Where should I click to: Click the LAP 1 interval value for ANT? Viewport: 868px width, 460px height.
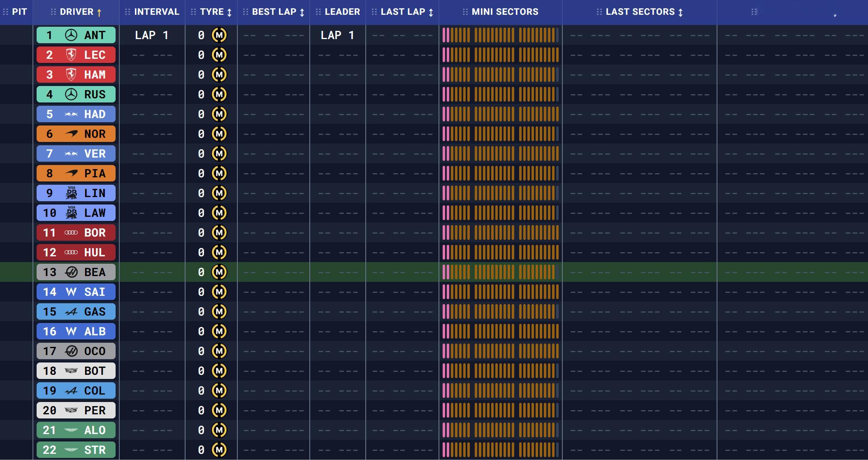[152, 35]
